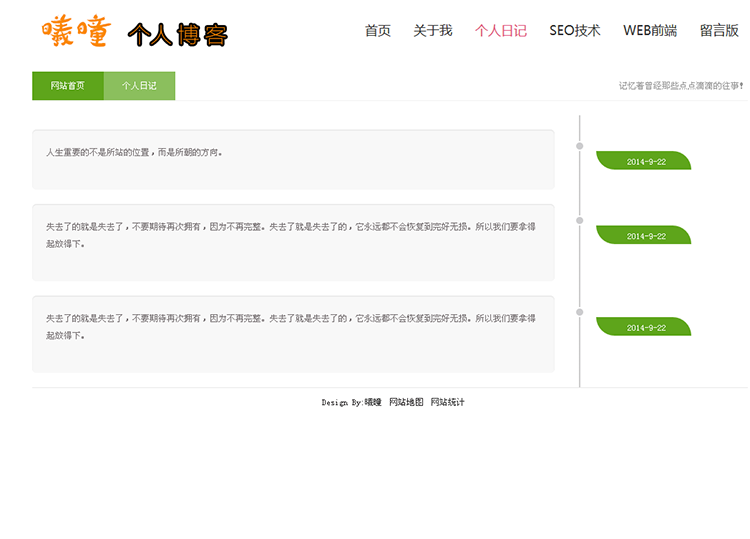Select the 个人日记 top navigation item

coord(501,31)
